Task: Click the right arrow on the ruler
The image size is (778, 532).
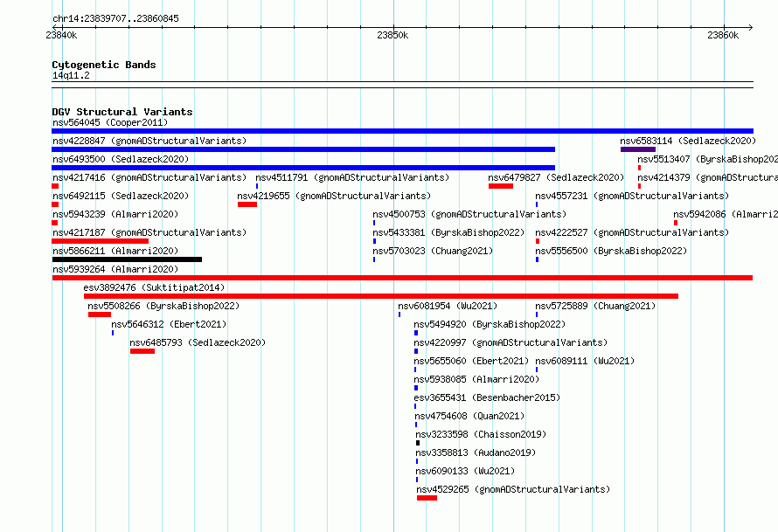Action: pos(750,27)
